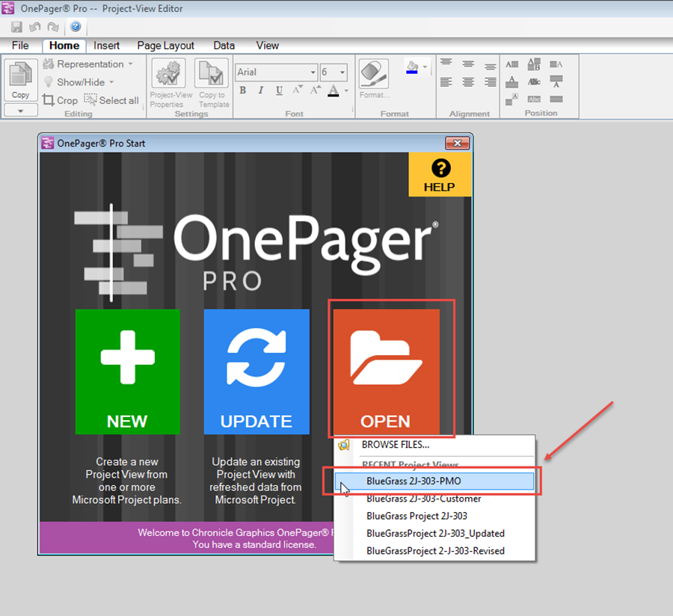This screenshot has height=616, width=673.
Task: Apply the fill color bucket icon
Action: tap(411, 67)
